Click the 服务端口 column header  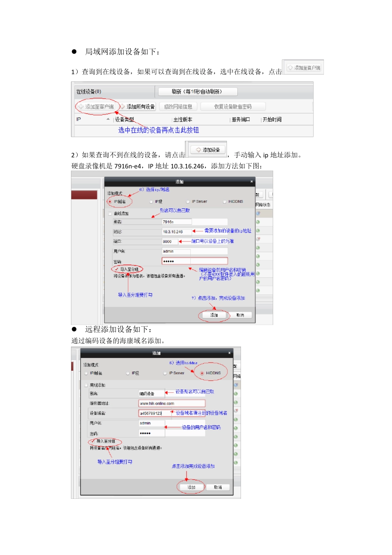tap(241, 119)
